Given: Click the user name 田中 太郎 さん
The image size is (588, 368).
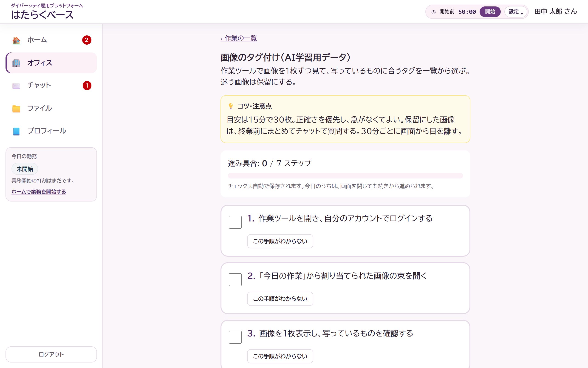Looking at the screenshot, I should coord(555,12).
